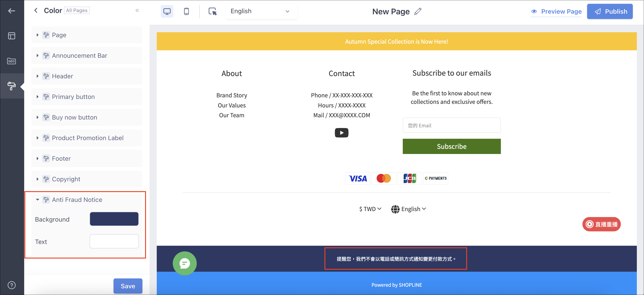
Task: Click the paint roller icon beside Header
Action: 46,76
